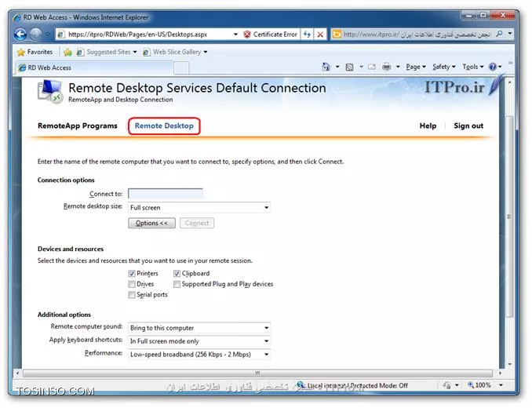
Task: Expand the address bar URL history dropdown
Action: (235, 35)
